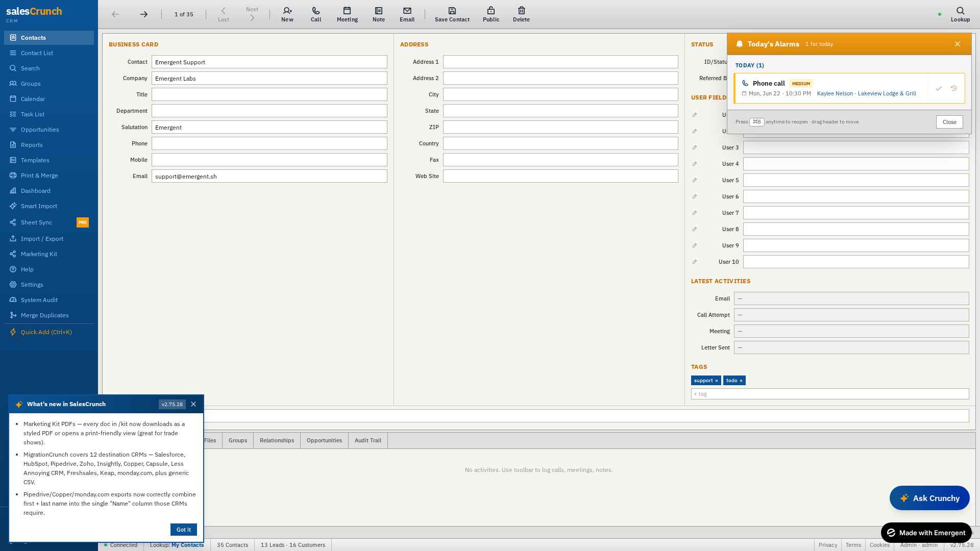Switch to Files tab
980x551 pixels.
(x=210, y=440)
